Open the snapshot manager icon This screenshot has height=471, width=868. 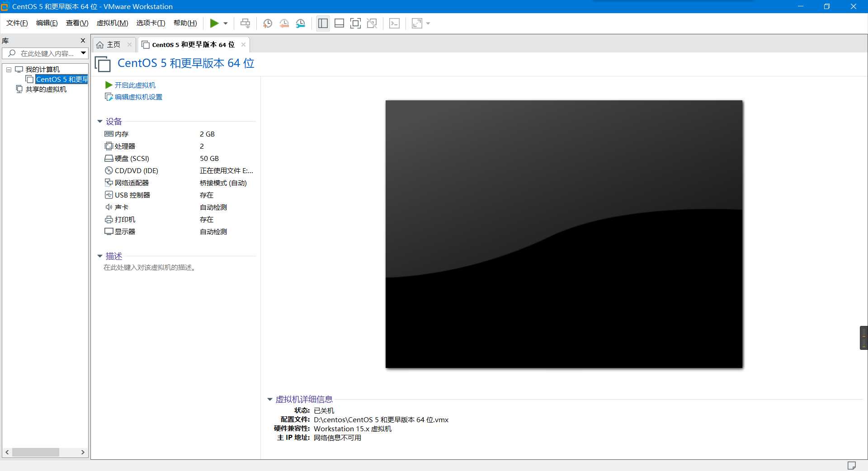pos(301,23)
